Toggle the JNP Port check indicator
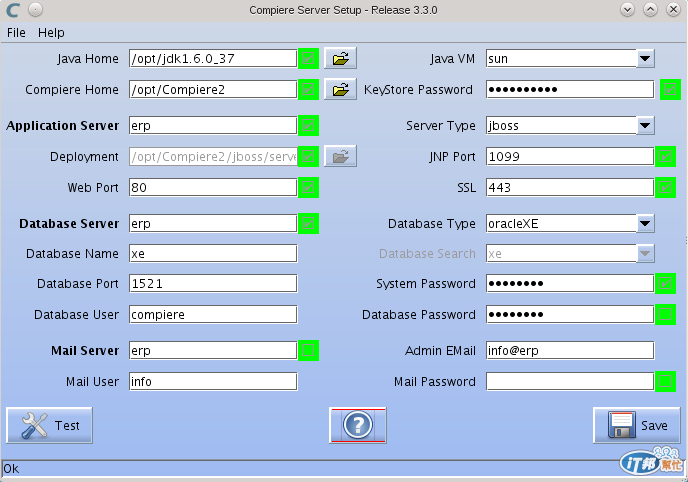This screenshot has height=482, width=688. (x=665, y=156)
